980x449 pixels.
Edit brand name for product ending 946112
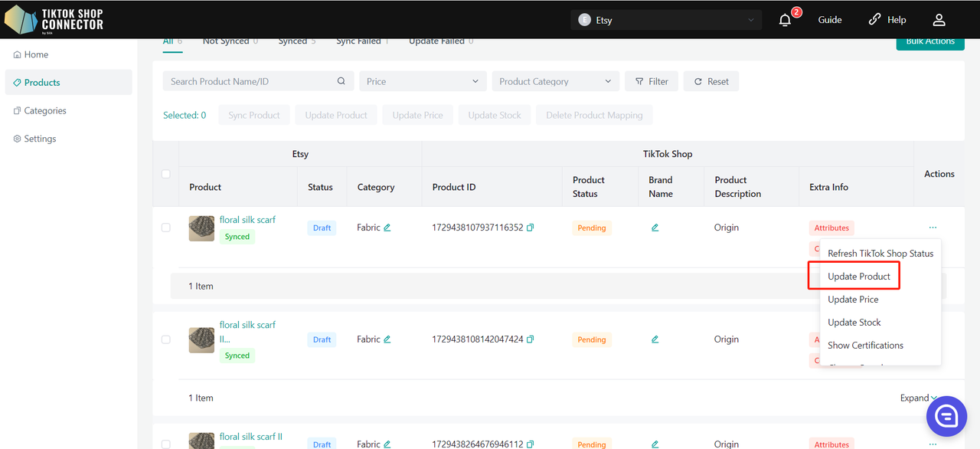point(655,444)
